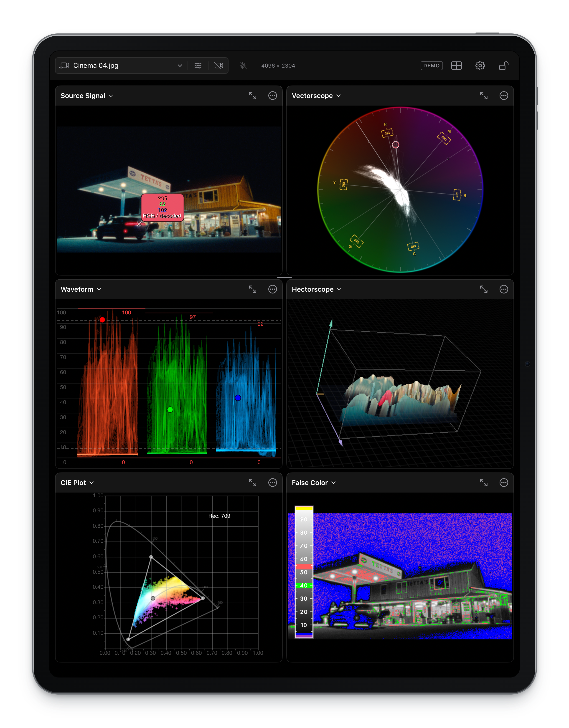Click the 4096 × 2304 resolution readout
This screenshot has height=728, width=569.
click(x=278, y=66)
